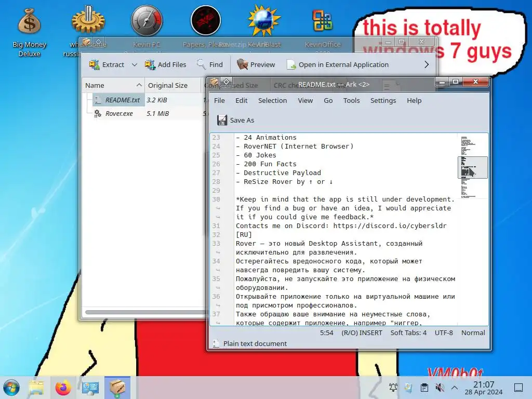Click the Windows Start orb button

click(11, 388)
